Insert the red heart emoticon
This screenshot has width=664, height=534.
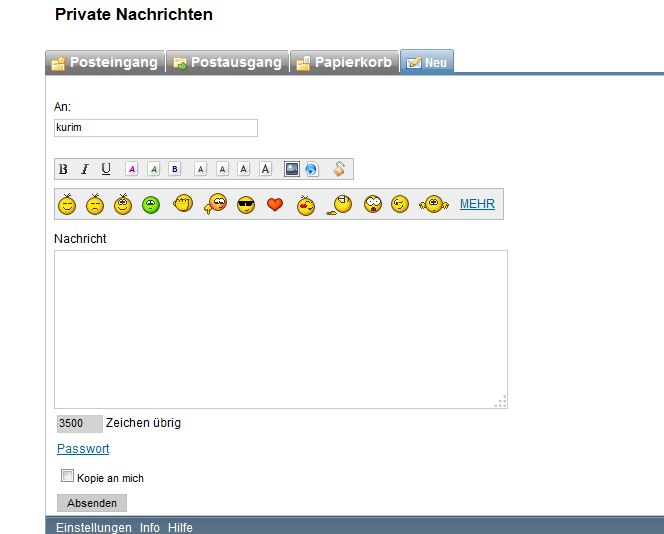tap(275, 205)
